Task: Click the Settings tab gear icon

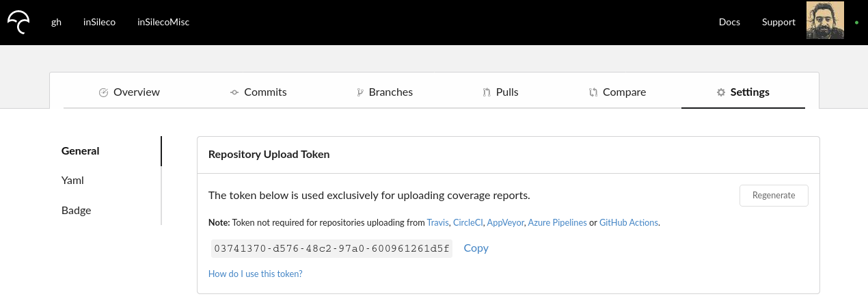Action: (720, 92)
